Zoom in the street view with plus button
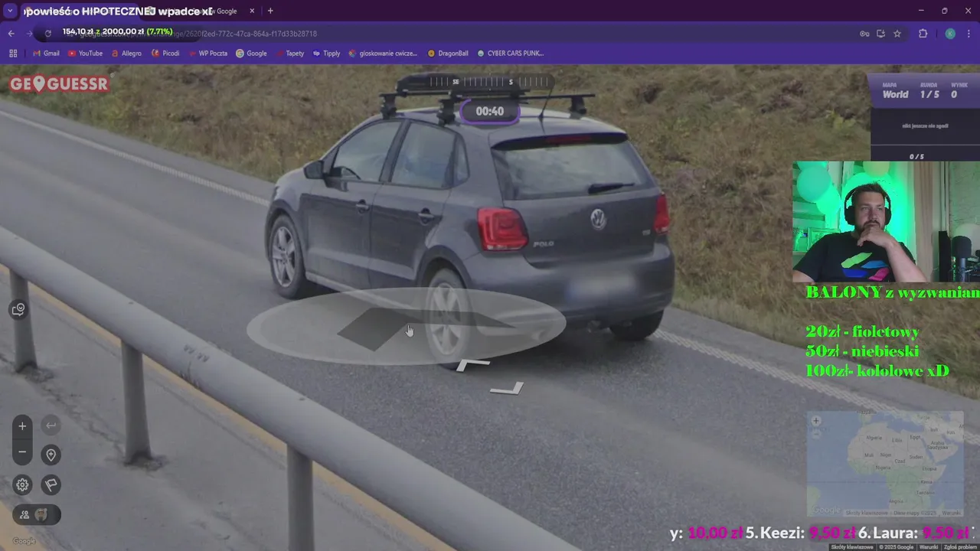 22,426
